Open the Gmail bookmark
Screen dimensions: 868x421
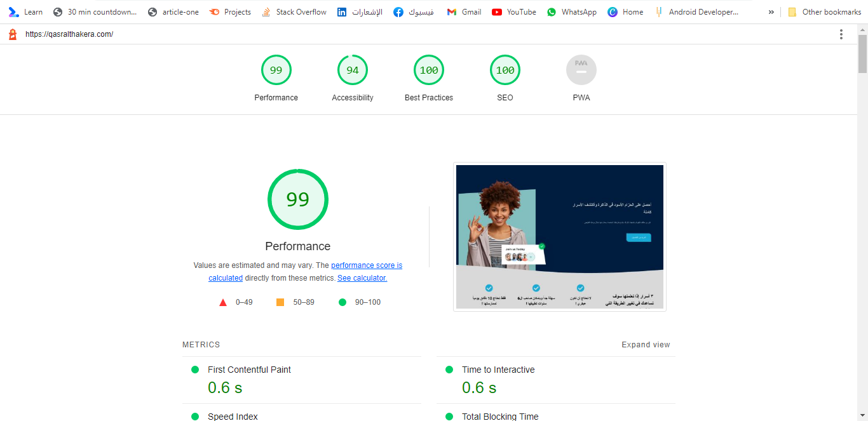464,12
